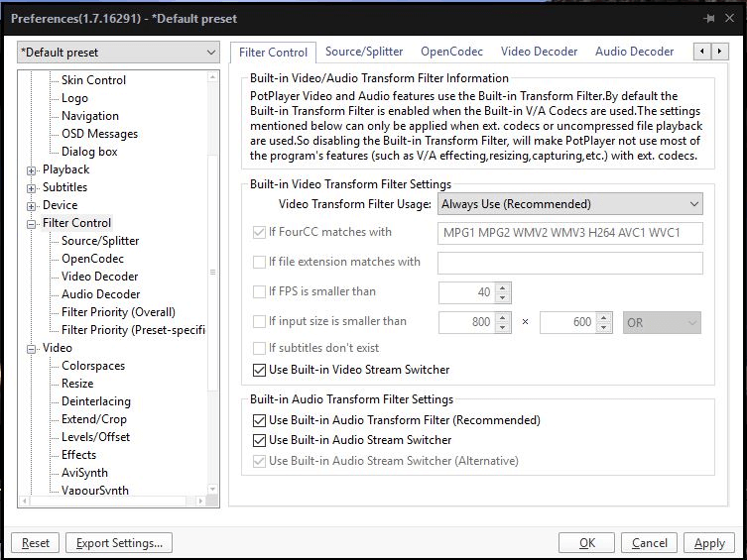Toggle Audio Stream Switcher (Alternative) checkbox
The image size is (747, 560).
tap(259, 461)
